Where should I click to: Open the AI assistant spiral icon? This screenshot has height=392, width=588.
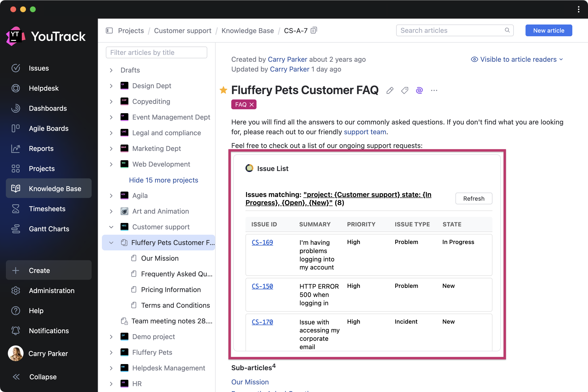[419, 90]
